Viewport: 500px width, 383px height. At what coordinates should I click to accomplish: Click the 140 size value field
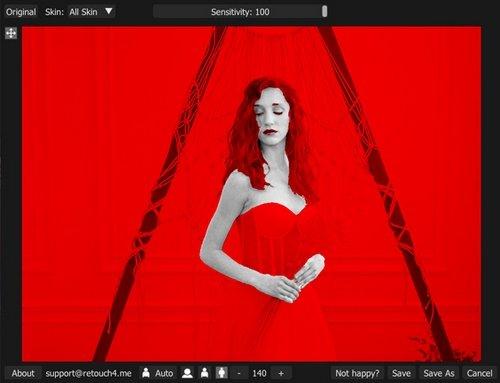pos(259,373)
